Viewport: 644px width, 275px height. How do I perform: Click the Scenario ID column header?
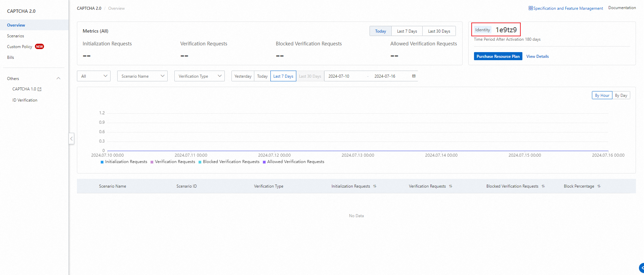(187, 186)
